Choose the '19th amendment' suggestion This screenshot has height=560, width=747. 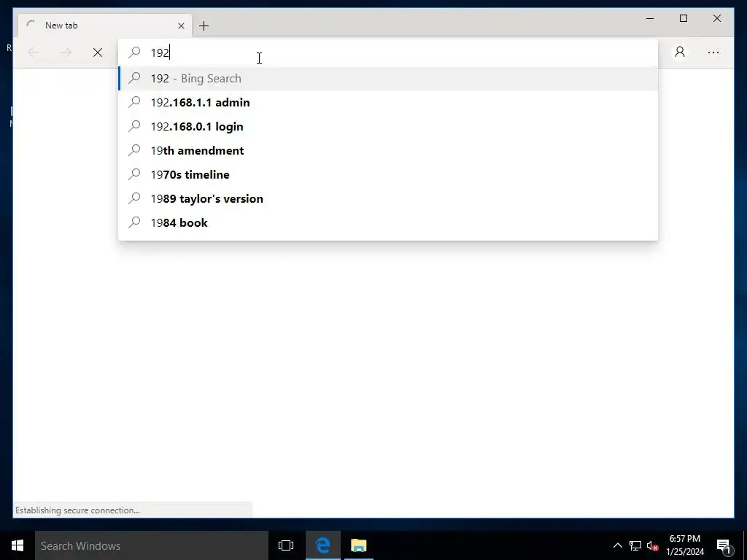pos(388,150)
